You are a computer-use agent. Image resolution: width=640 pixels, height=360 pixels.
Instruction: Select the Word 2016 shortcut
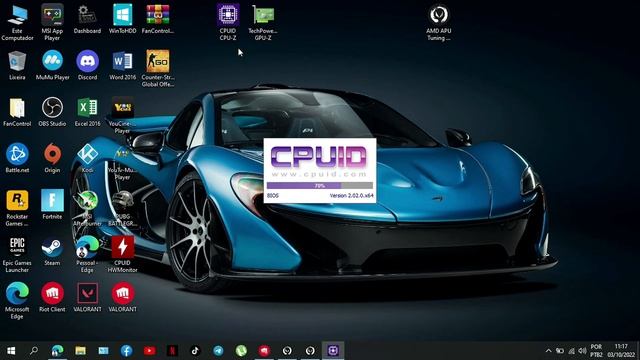122,65
